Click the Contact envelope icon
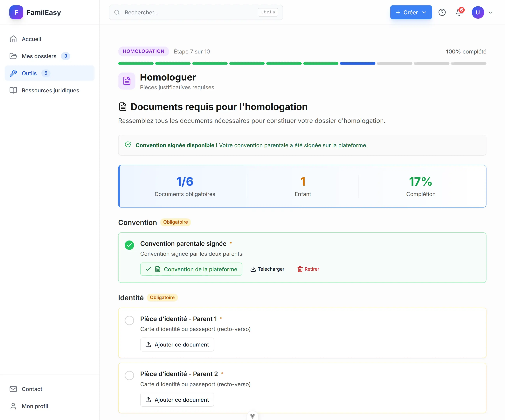The width and height of the screenshot is (505, 420). (x=13, y=389)
